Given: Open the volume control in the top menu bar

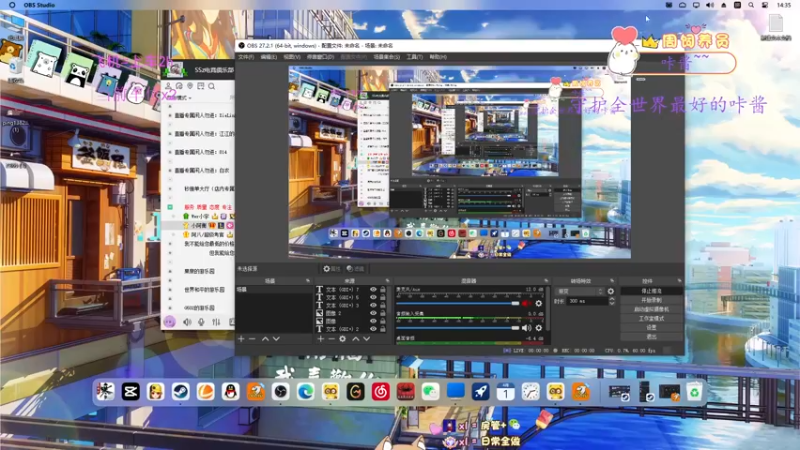Looking at the screenshot, I should click(x=710, y=5).
